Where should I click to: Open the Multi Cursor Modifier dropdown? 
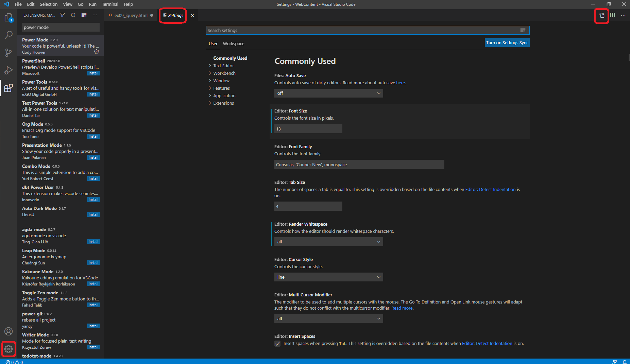(329, 318)
